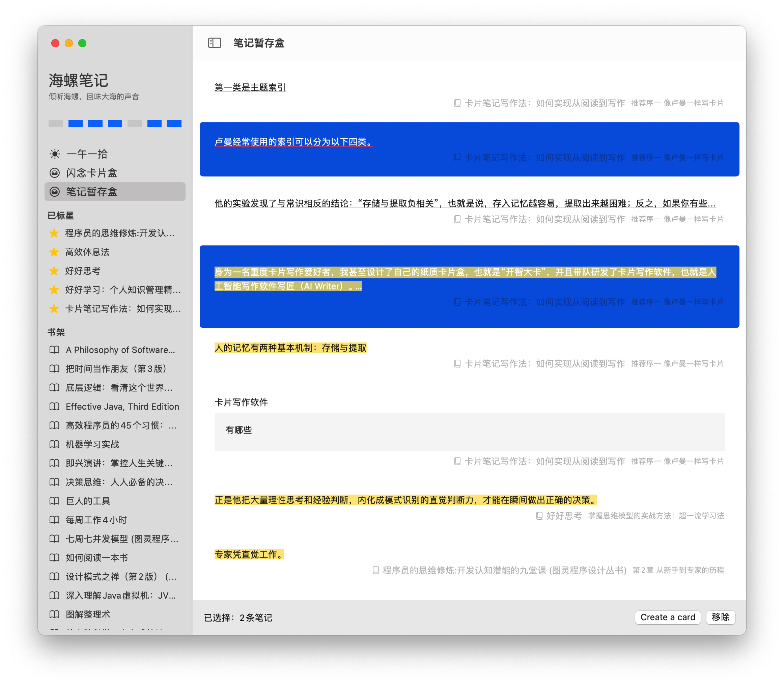Screen dimensions: 784x685
Task: Click the book source icon under 第一类是主题索引
Action: pos(457,103)
